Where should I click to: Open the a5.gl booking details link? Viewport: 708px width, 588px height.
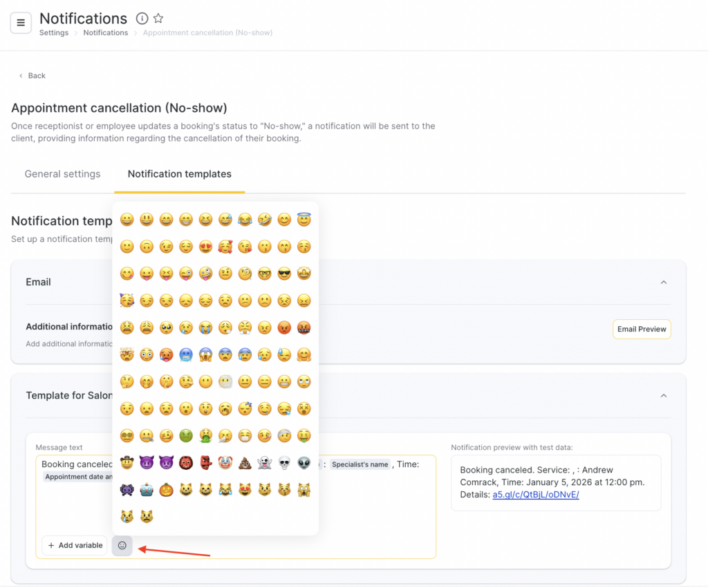535,495
